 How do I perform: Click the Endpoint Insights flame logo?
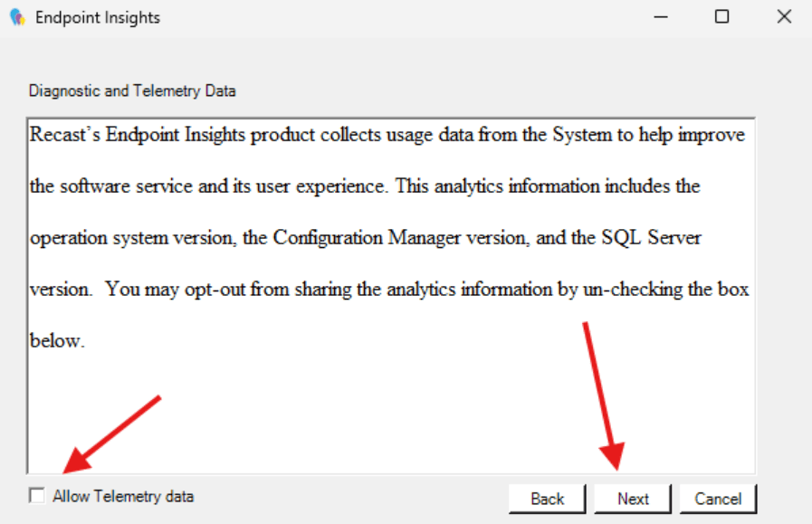click(x=18, y=16)
